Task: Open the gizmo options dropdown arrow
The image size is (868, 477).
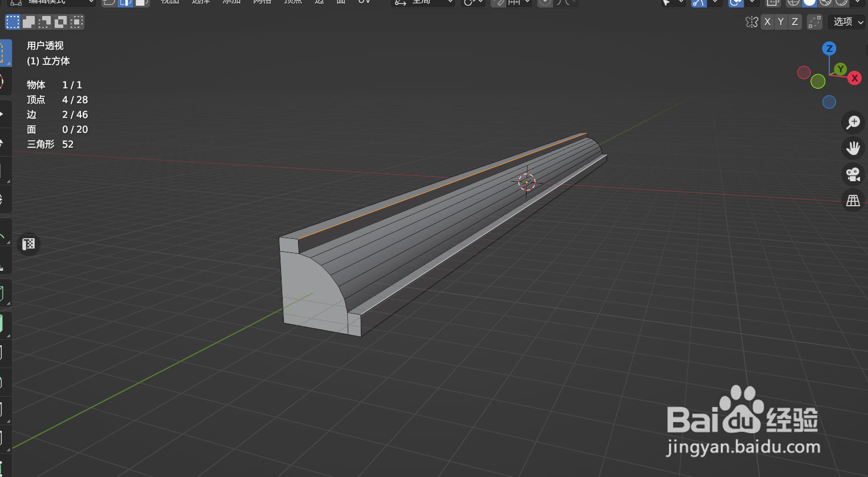Action: coord(715,2)
